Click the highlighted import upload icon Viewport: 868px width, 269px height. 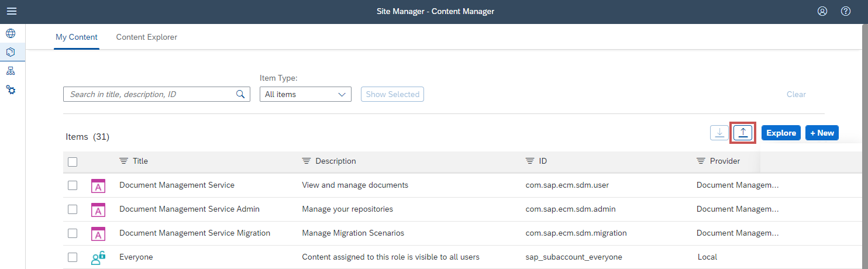click(x=743, y=133)
